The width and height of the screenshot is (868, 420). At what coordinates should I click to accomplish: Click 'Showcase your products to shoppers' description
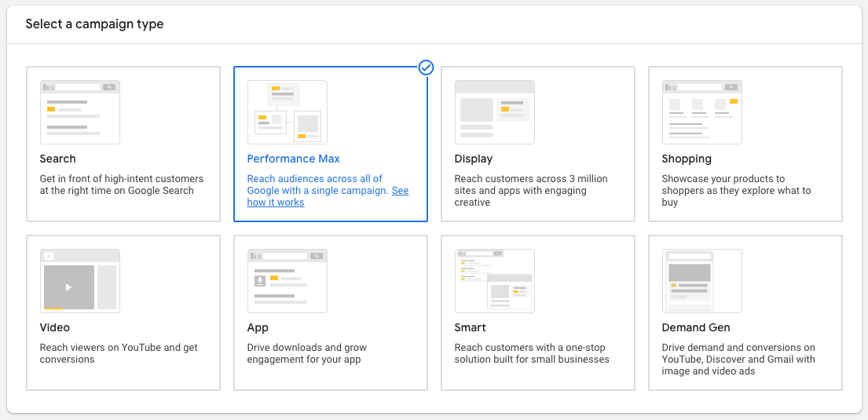coord(736,190)
